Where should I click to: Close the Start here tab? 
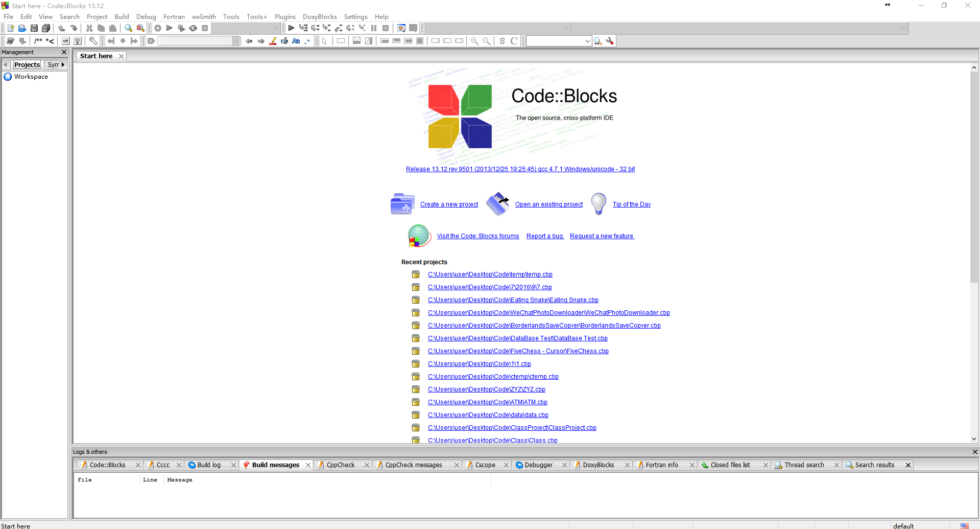[121, 56]
